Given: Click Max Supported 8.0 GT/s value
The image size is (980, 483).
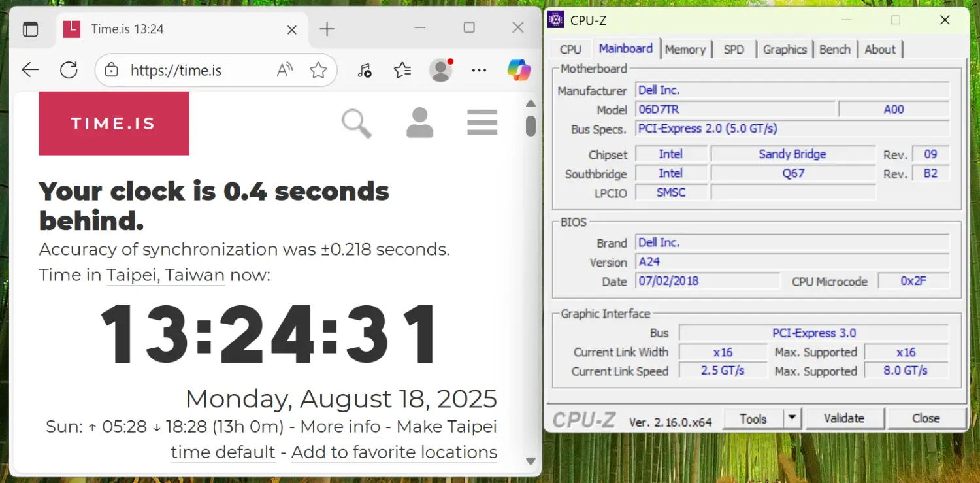Looking at the screenshot, I should (906, 371).
